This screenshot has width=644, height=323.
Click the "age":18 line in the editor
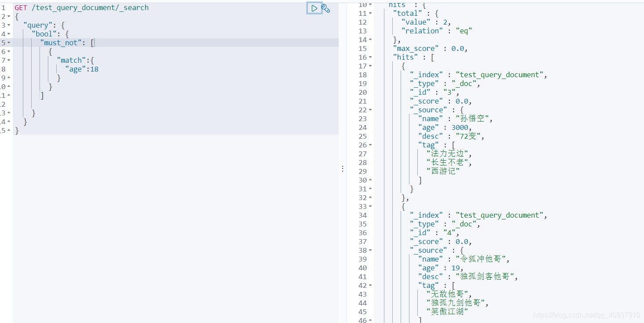[82, 69]
